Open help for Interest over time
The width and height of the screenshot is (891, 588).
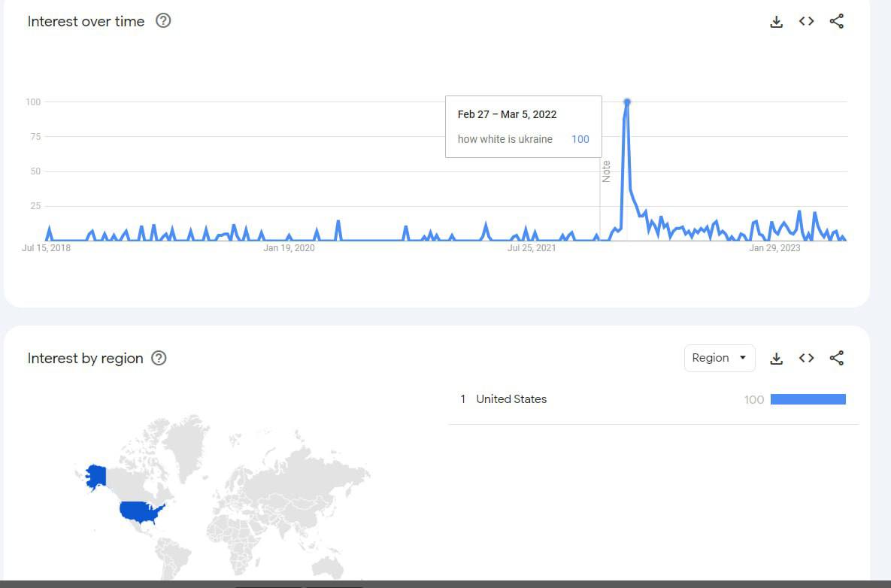[163, 21]
